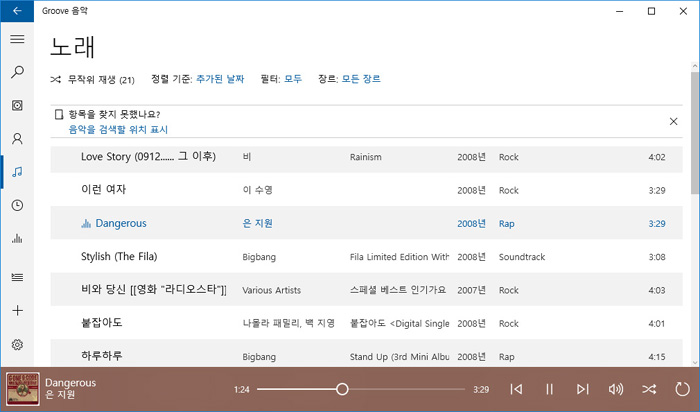Click the playback progress slider knob
Screen dimensions: 700x412
click(x=342, y=389)
